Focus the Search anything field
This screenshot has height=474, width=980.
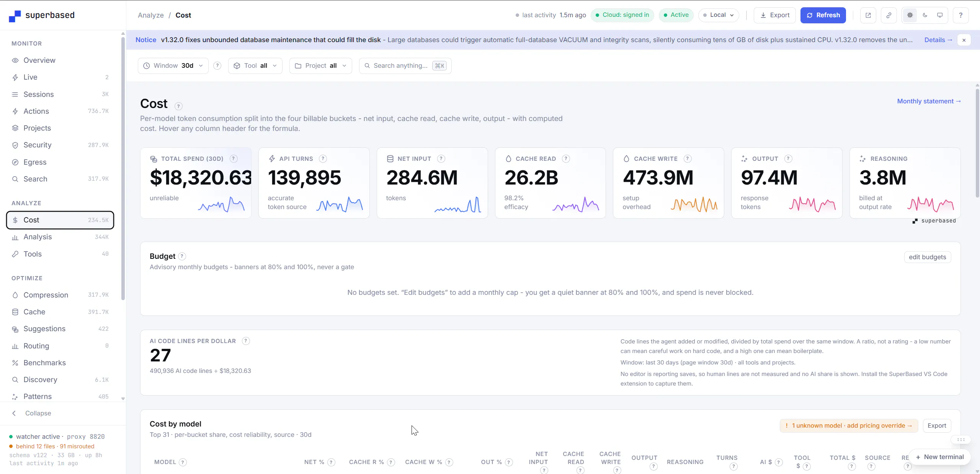point(405,65)
